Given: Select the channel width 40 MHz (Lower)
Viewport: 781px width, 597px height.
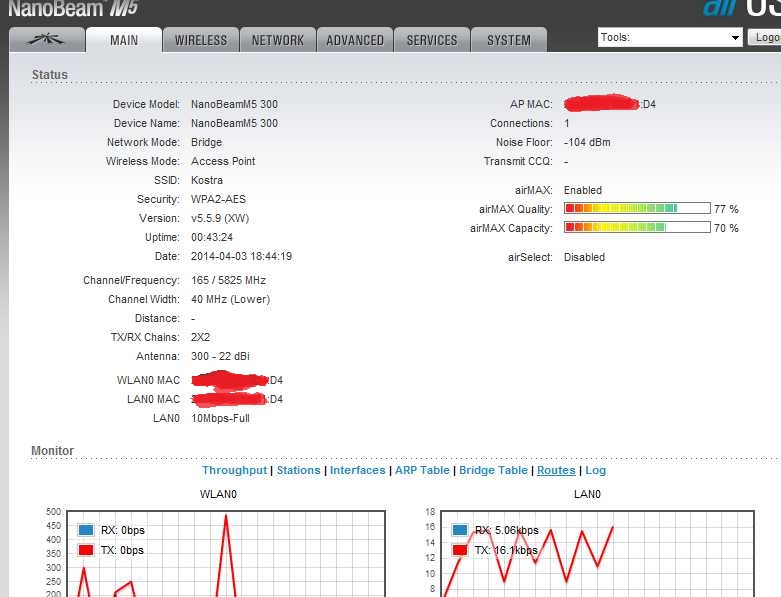Looking at the screenshot, I should click(230, 299).
